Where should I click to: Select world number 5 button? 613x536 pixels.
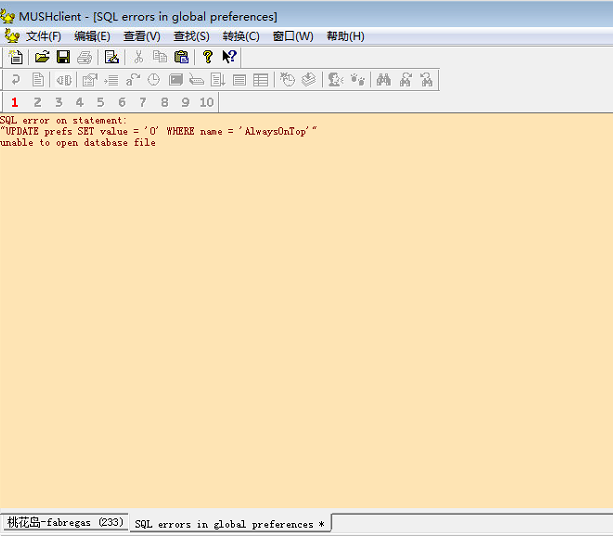tap(100, 102)
